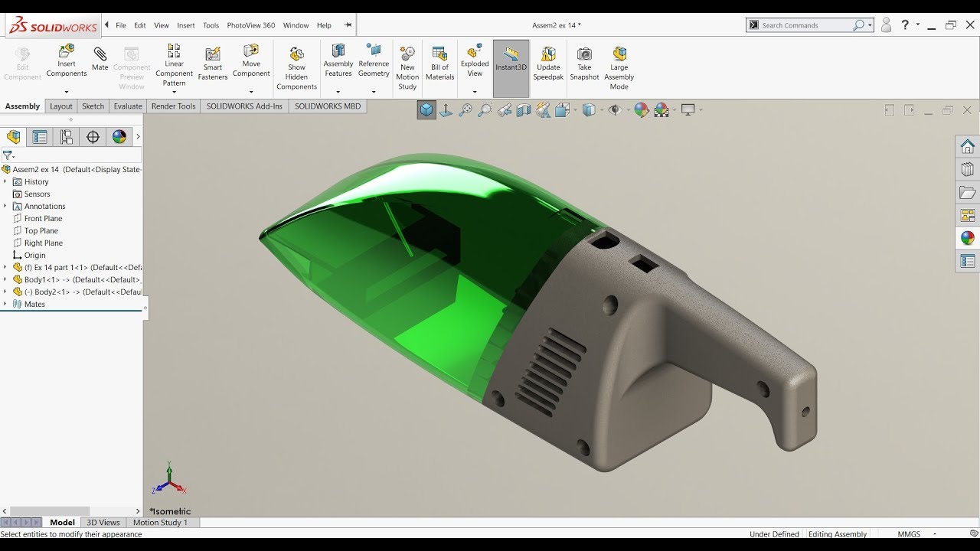Open FeatureManager Design Tree tab
This screenshot has width=980, height=551.
(x=14, y=137)
